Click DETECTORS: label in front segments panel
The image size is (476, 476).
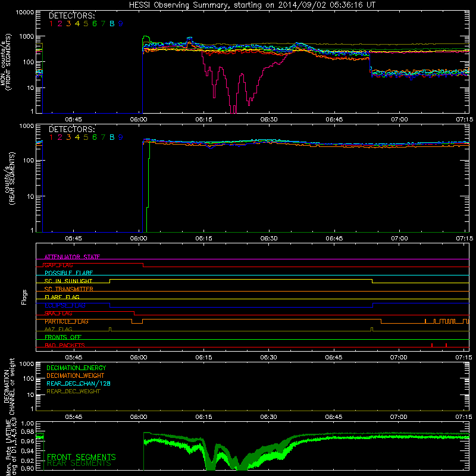(72, 15)
